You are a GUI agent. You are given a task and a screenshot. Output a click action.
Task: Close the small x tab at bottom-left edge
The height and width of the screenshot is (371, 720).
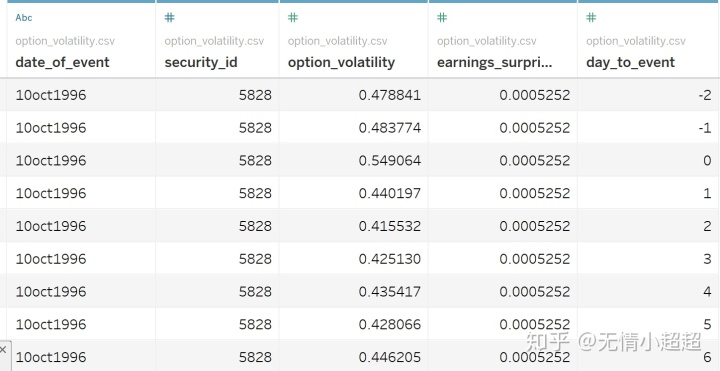point(3,350)
